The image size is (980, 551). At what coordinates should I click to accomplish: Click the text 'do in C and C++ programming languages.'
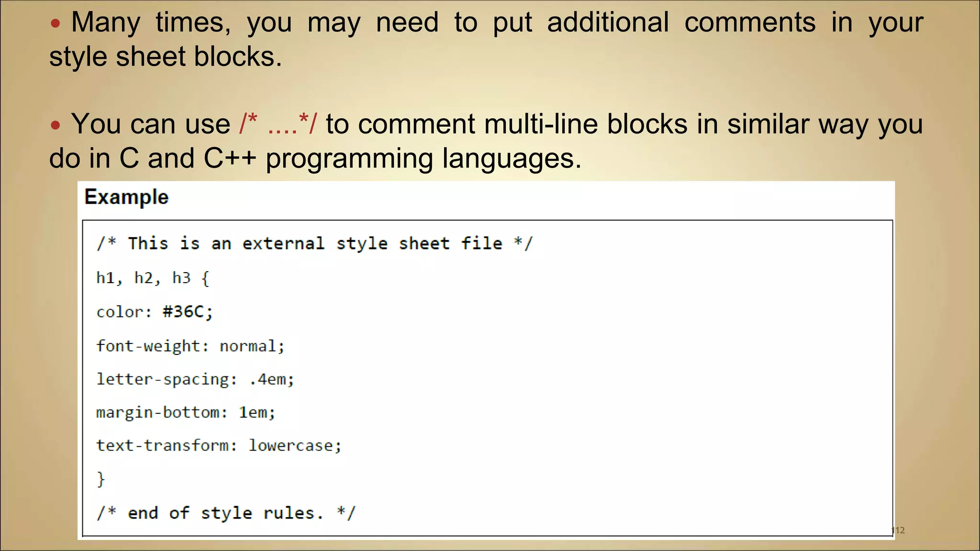click(315, 158)
